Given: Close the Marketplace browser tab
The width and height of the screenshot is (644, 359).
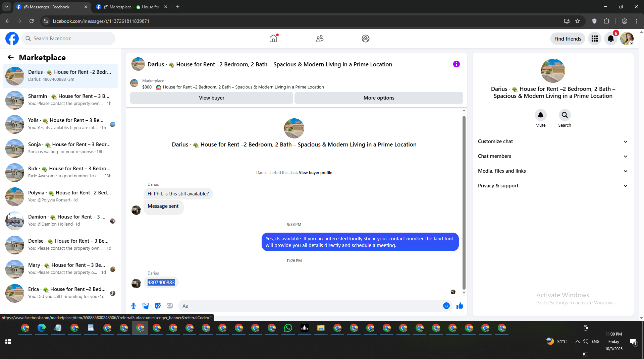Looking at the screenshot, I should point(166,7).
